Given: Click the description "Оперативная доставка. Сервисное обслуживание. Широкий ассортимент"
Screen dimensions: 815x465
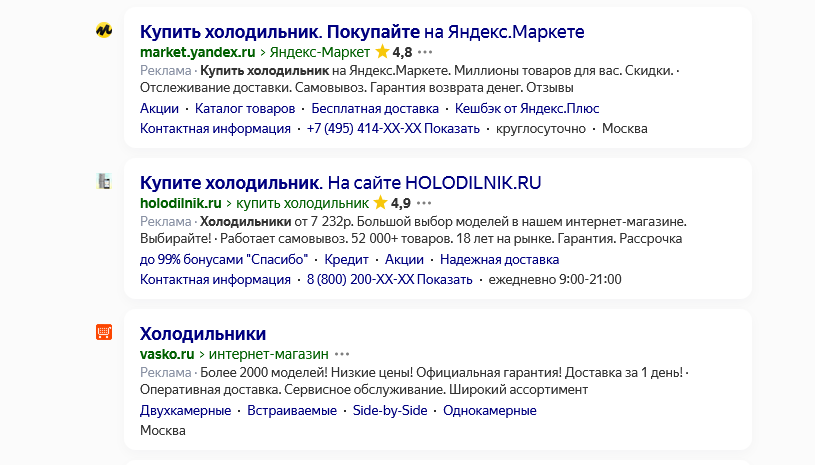Looking at the screenshot, I should coord(364,390).
